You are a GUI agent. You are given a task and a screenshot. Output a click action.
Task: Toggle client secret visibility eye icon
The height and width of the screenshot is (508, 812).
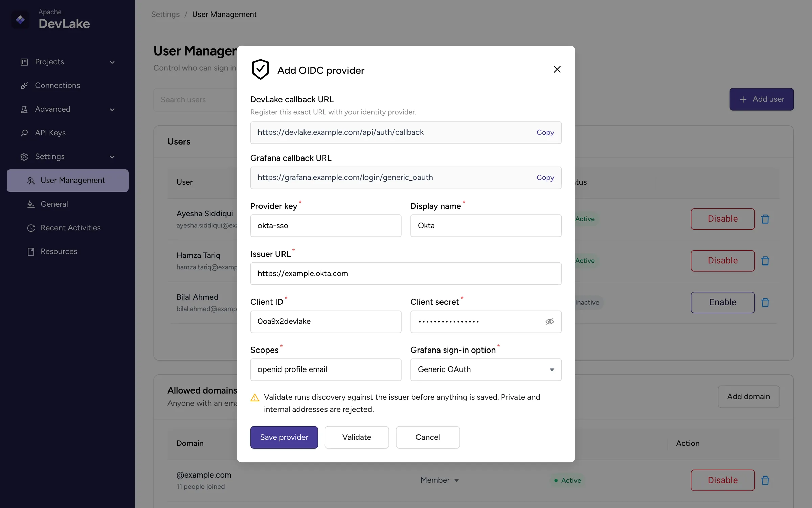click(x=549, y=322)
